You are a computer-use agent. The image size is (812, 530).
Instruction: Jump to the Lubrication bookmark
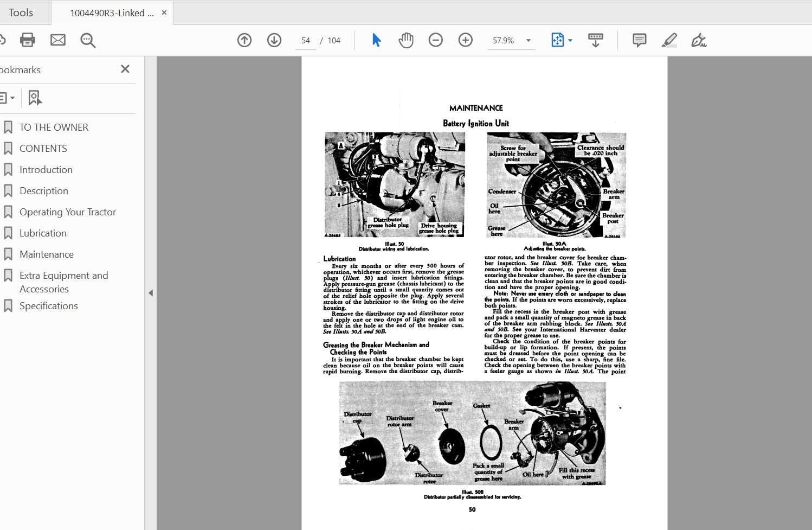pyautogui.click(x=43, y=233)
